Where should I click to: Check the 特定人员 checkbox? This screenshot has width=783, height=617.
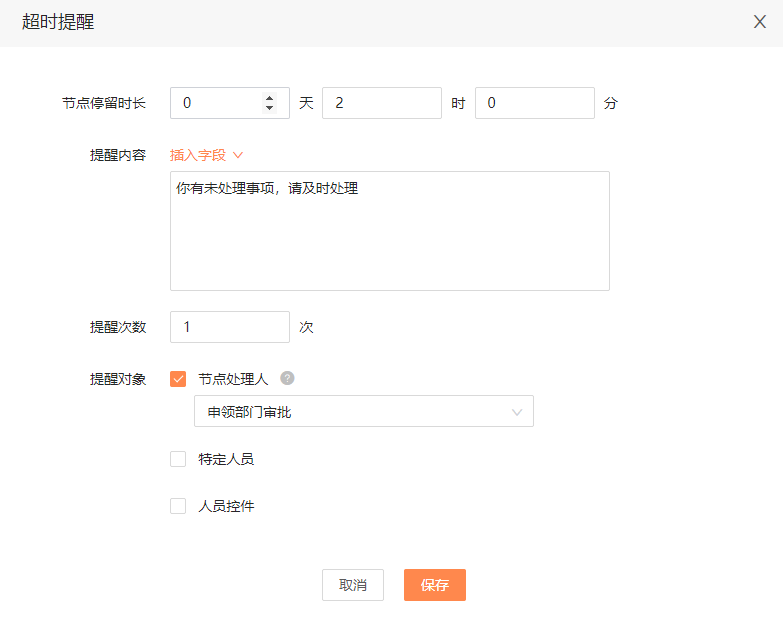[178, 459]
